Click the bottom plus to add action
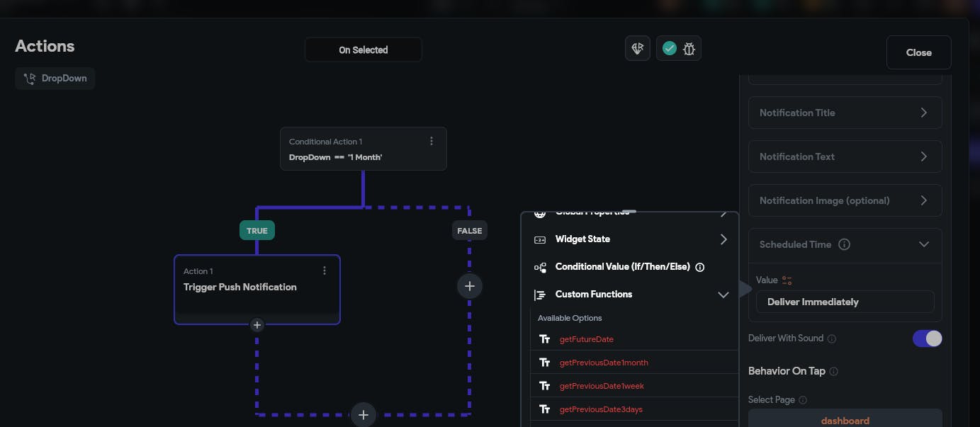 (364, 415)
